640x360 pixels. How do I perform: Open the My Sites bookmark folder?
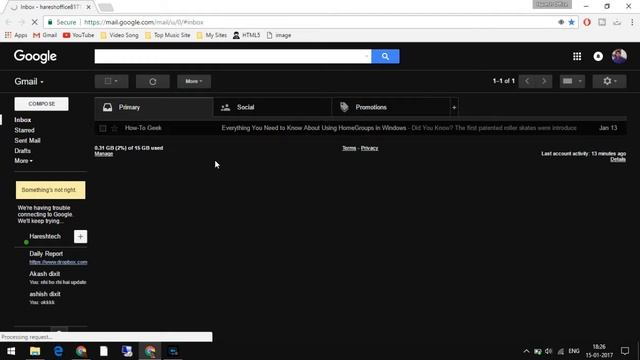tap(211, 36)
